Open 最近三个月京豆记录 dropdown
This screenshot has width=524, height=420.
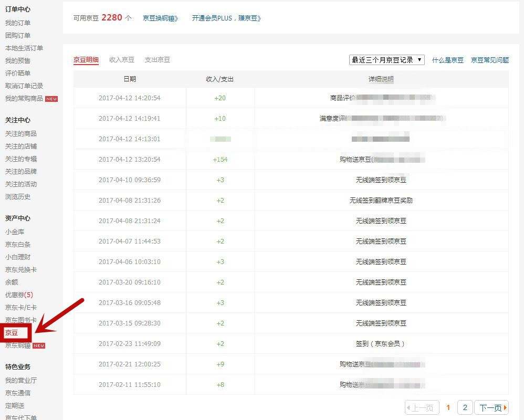(x=386, y=60)
